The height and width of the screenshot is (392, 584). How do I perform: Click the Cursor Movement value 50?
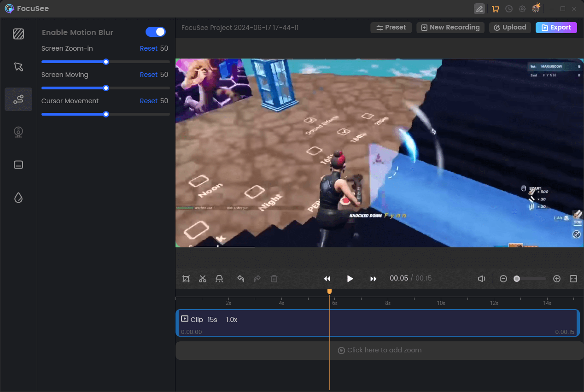[164, 101]
